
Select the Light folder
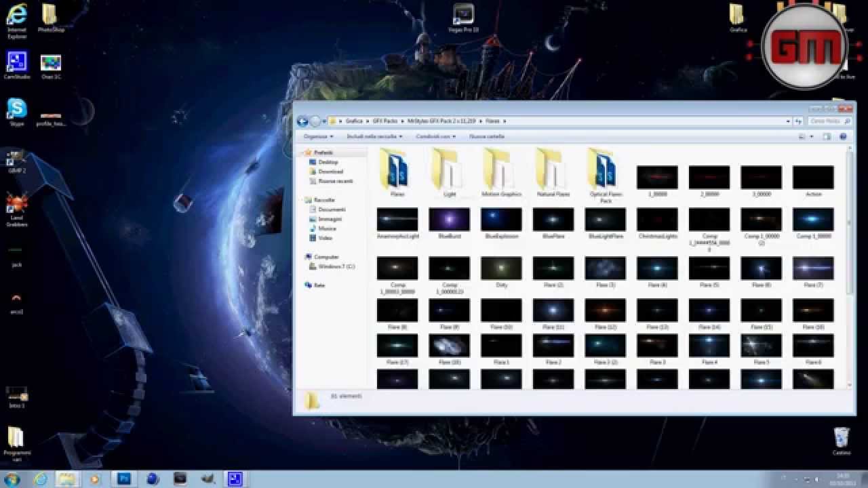pyautogui.click(x=450, y=173)
